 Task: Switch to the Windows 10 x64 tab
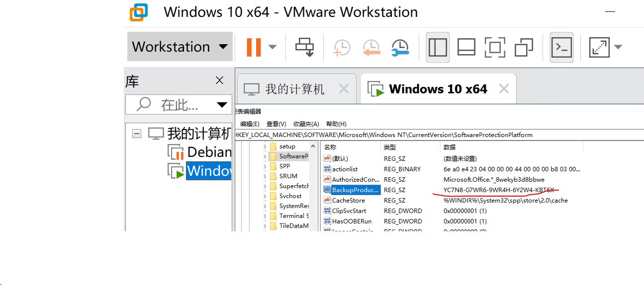pyautogui.click(x=438, y=89)
